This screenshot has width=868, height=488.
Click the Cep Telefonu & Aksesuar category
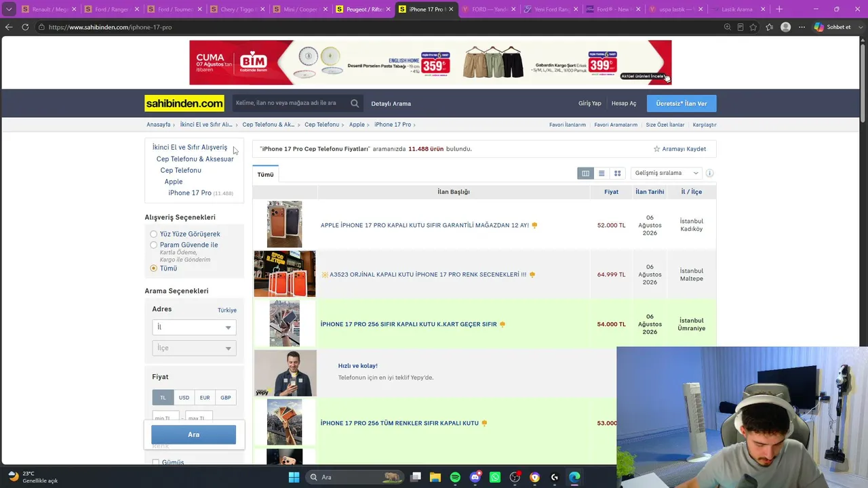point(195,159)
